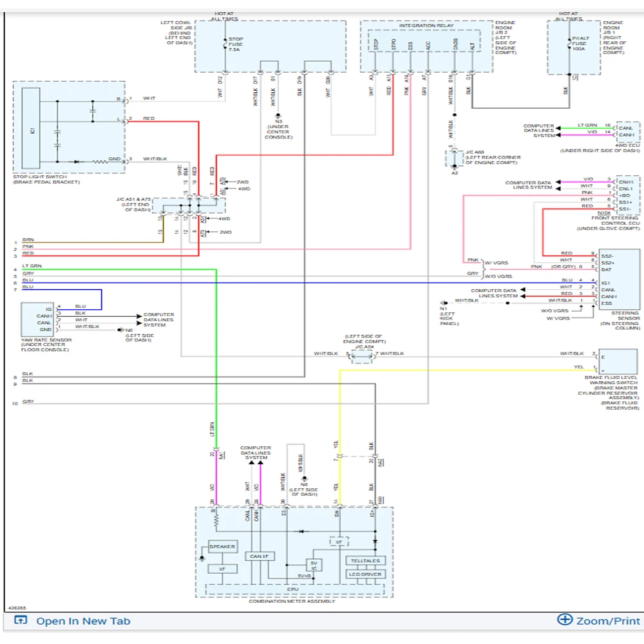
Task: Click the SPEAKER box in meter assembly
Action: point(223,547)
